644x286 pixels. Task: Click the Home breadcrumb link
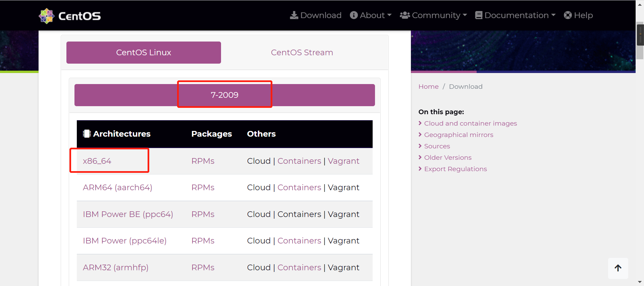click(x=428, y=87)
